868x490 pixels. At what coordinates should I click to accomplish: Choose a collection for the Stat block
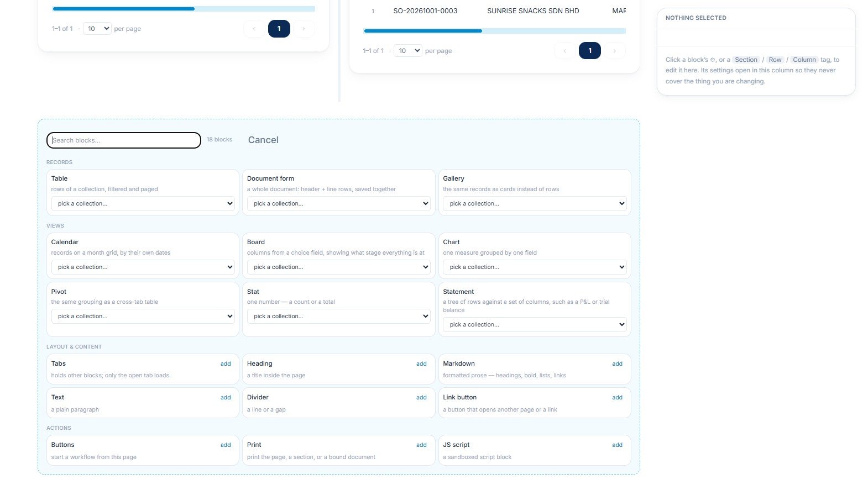coord(339,317)
